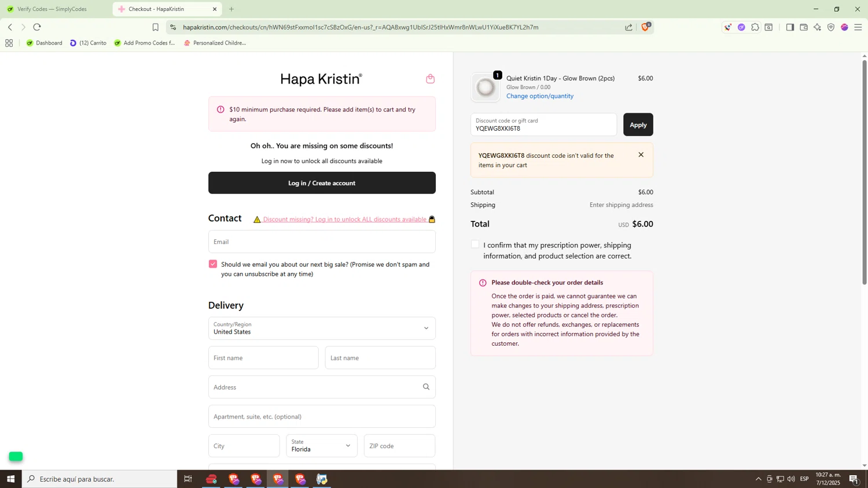Click the Windows taskbar search box
The image size is (868, 488).
(x=100, y=479)
